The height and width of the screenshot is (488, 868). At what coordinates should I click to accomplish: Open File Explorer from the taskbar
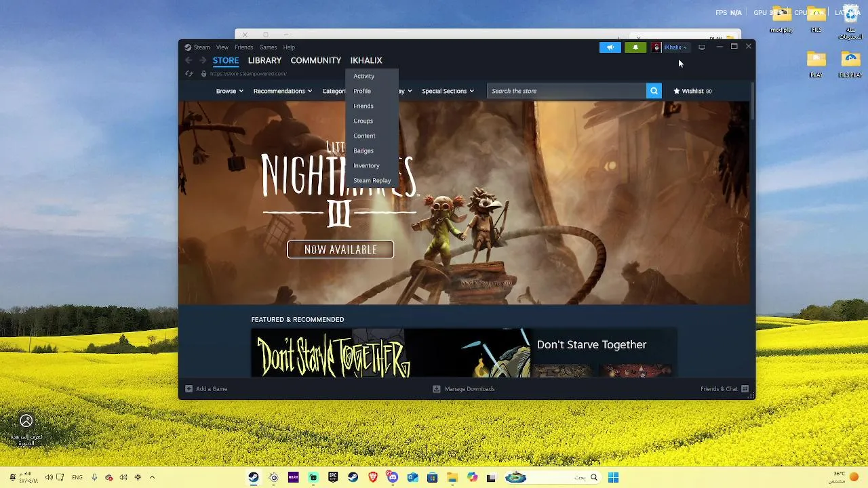point(452,477)
